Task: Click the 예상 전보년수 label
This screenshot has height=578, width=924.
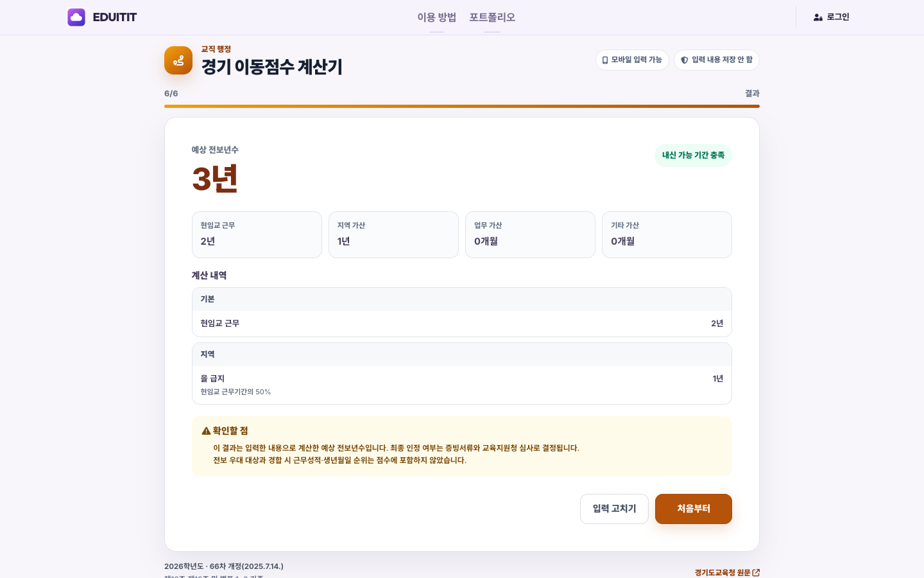Action: pyautogui.click(x=215, y=150)
